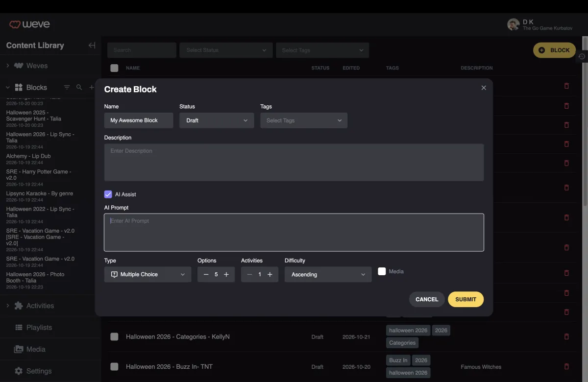Click the Buzz In tag
The width and height of the screenshot is (588, 382).
click(x=398, y=360)
